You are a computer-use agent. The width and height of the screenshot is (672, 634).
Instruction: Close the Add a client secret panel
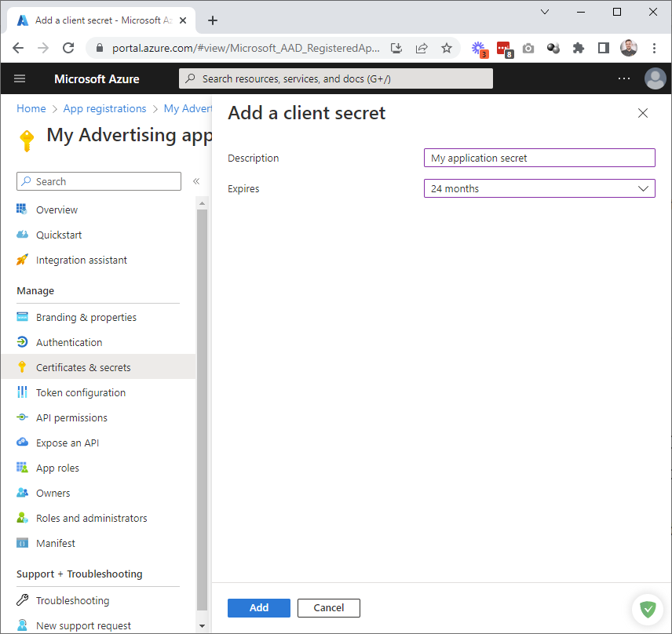643,113
